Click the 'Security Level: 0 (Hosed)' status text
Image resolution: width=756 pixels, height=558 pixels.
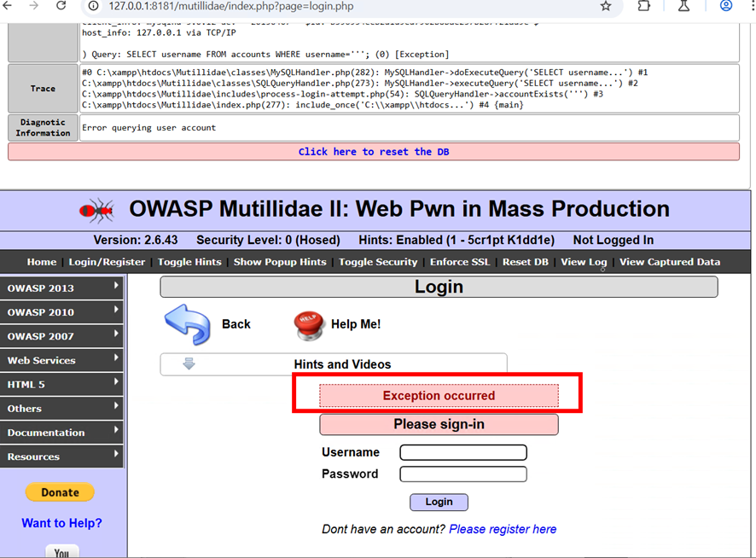point(268,240)
